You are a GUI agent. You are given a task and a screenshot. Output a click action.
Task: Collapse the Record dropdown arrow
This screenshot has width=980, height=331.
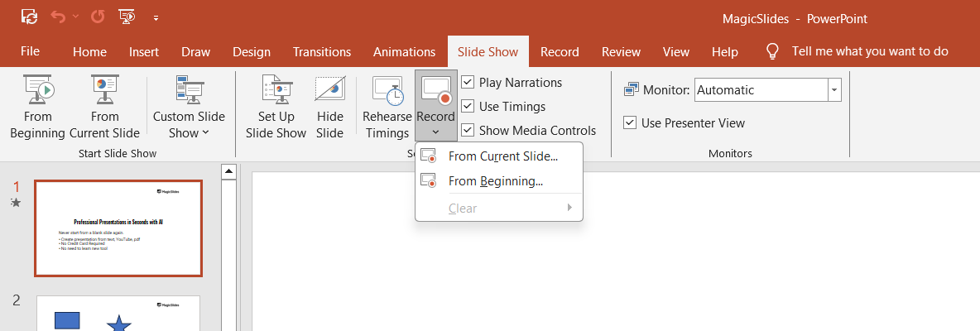[x=435, y=131]
